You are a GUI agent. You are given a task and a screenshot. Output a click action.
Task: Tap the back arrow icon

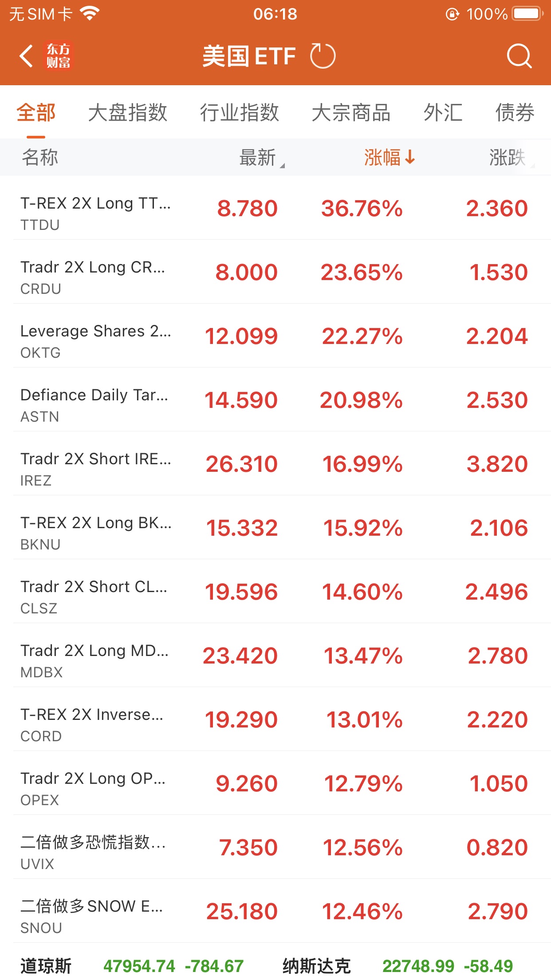click(27, 56)
